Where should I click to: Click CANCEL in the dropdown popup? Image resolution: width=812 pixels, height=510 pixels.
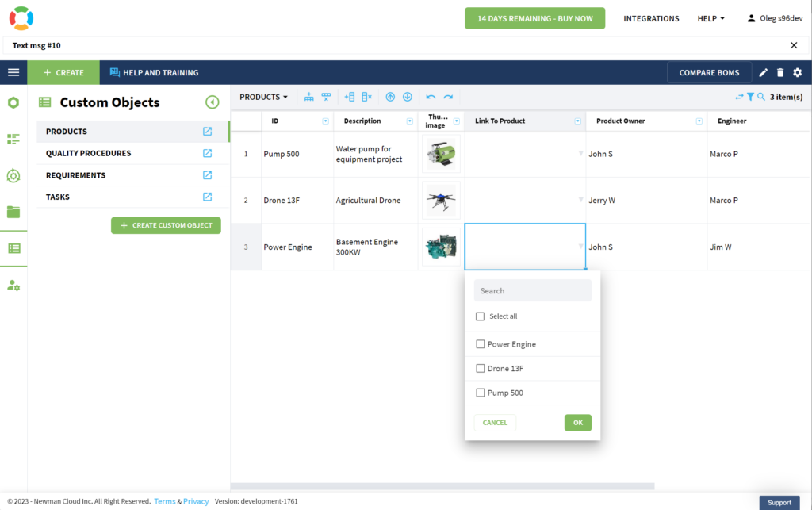[x=495, y=423]
